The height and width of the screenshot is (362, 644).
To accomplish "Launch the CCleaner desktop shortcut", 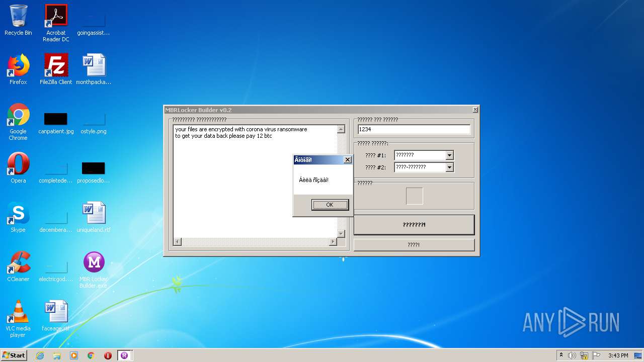I will tap(18, 266).
